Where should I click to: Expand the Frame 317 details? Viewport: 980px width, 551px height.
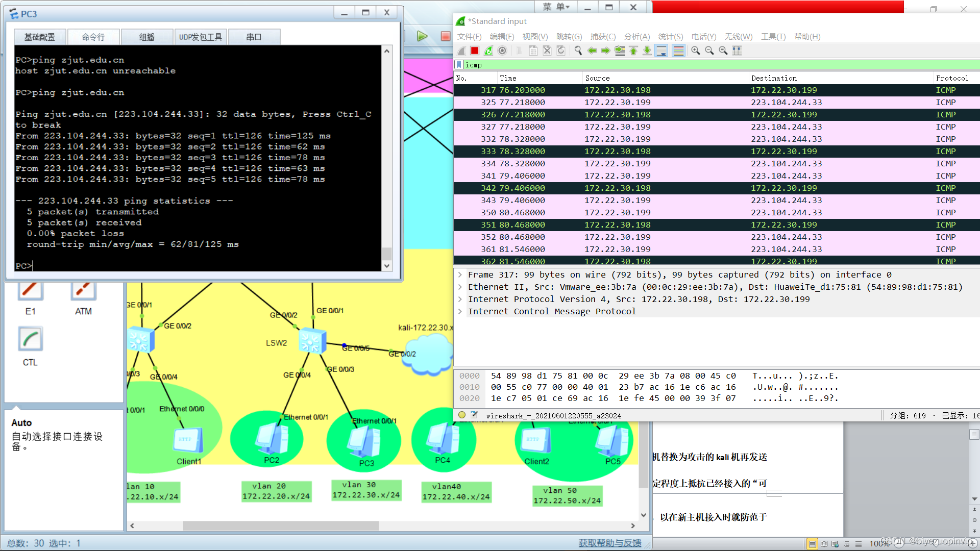click(x=460, y=275)
